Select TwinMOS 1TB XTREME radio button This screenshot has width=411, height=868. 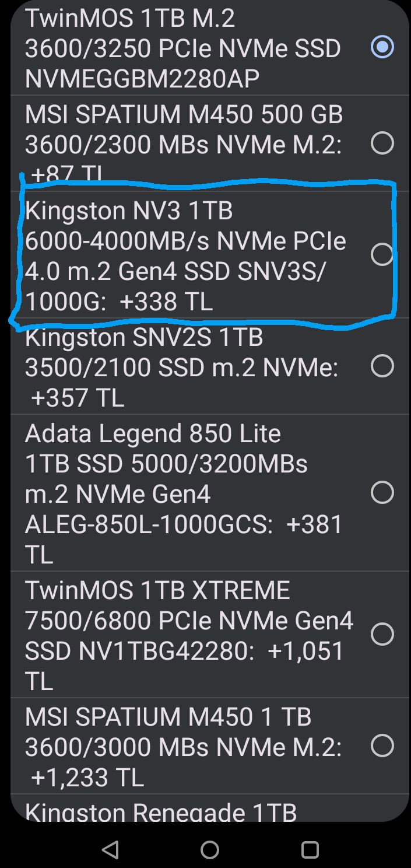[382, 634]
